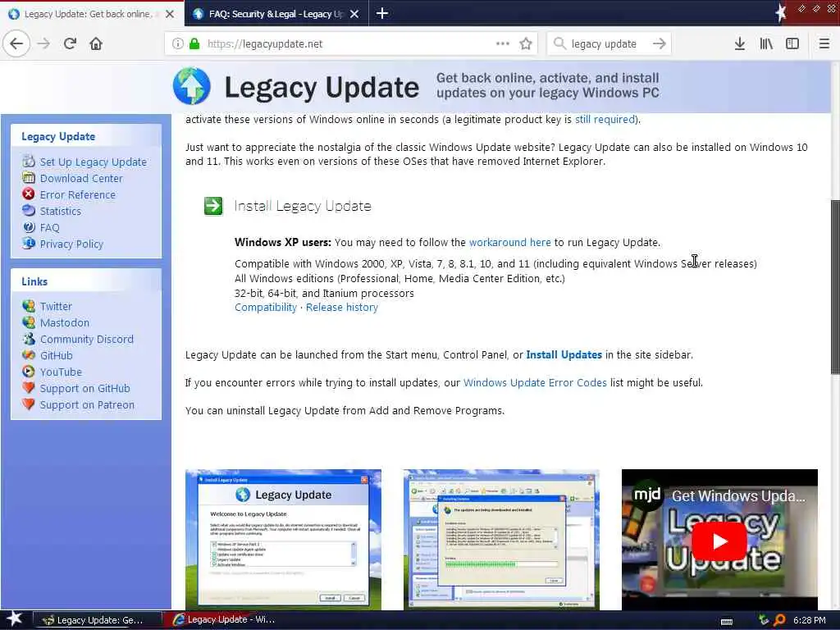
Task: Click Support on GitHub link
Action: [x=84, y=388]
